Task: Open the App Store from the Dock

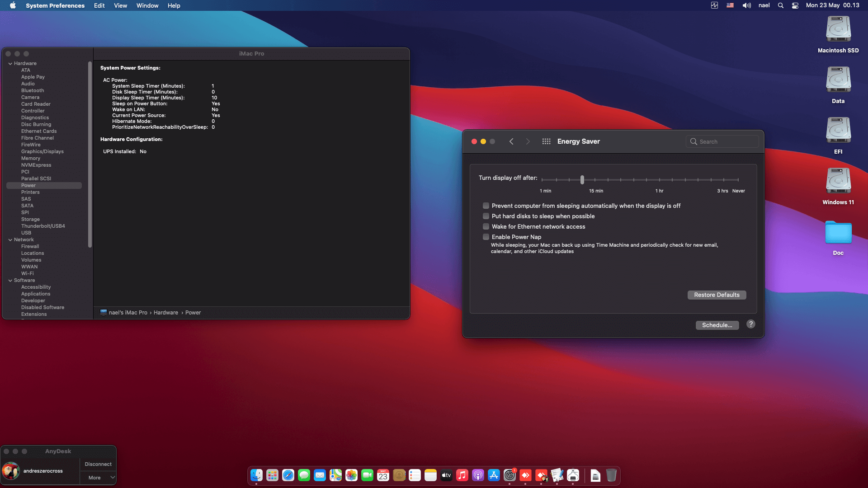Action: pyautogui.click(x=494, y=475)
